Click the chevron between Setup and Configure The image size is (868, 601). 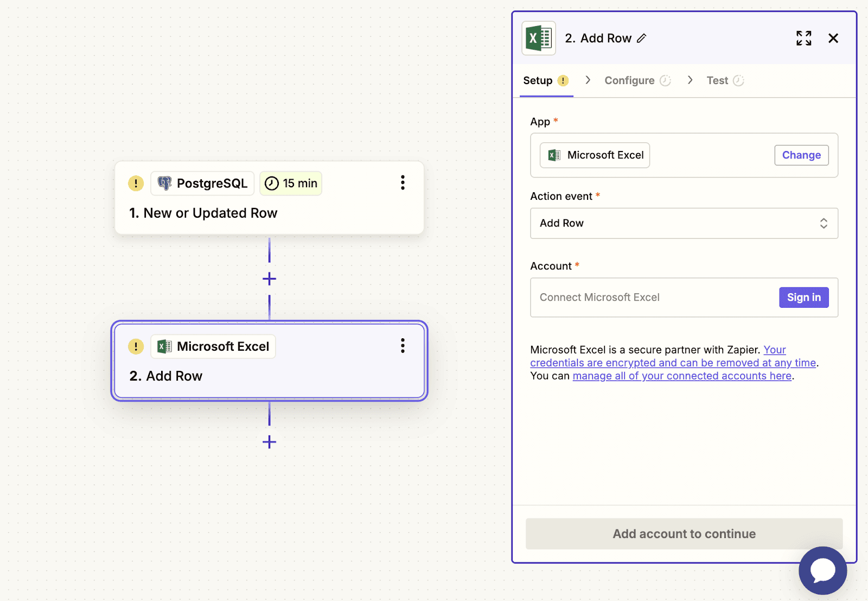588,80
